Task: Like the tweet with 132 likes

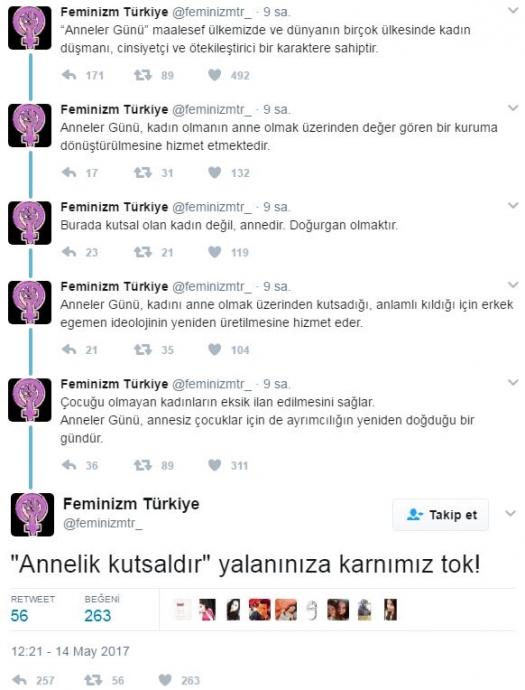Action: 214,172
